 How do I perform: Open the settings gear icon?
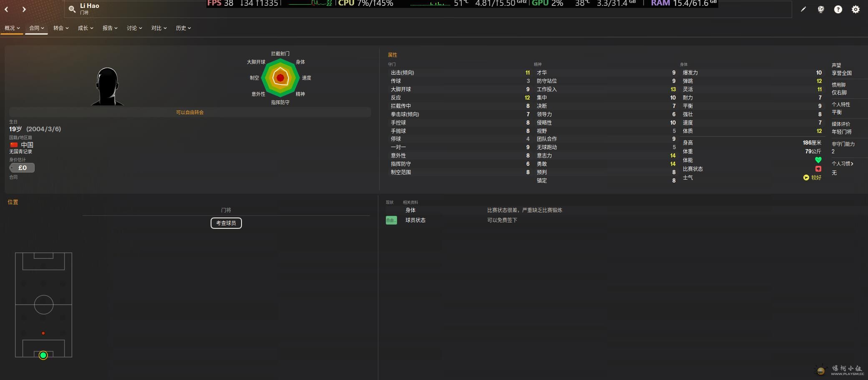[x=855, y=9]
